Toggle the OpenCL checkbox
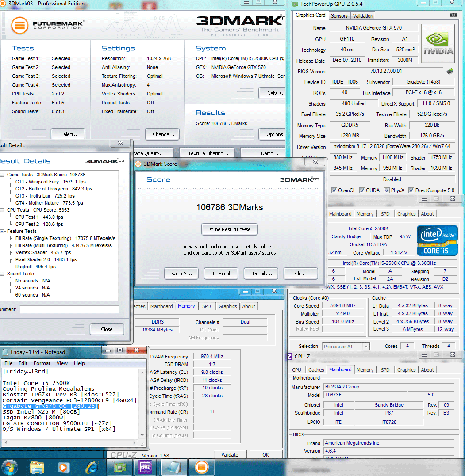Image resolution: width=465 pixels, height=476 pixels. point(334,190)
